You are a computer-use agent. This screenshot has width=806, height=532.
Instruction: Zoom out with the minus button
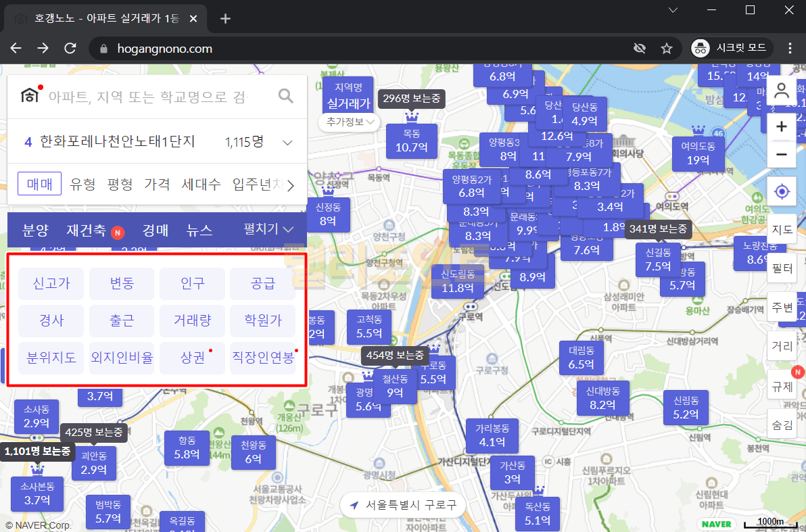(782, 155)
